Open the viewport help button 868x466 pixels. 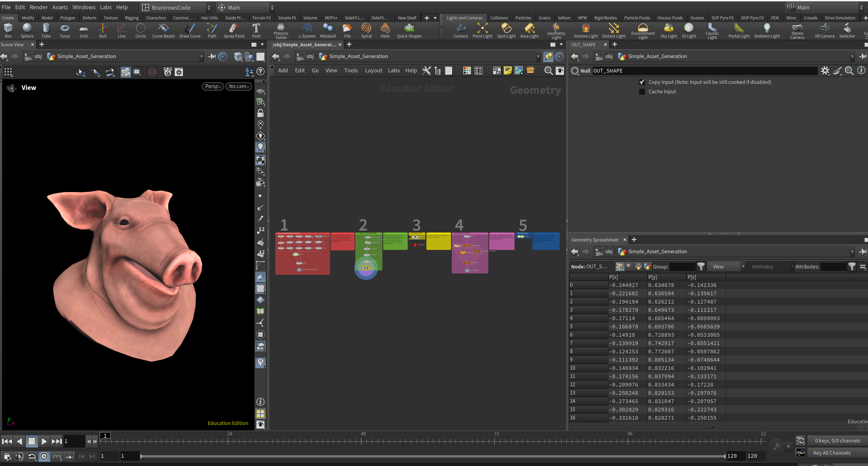[x=260, y=71]
